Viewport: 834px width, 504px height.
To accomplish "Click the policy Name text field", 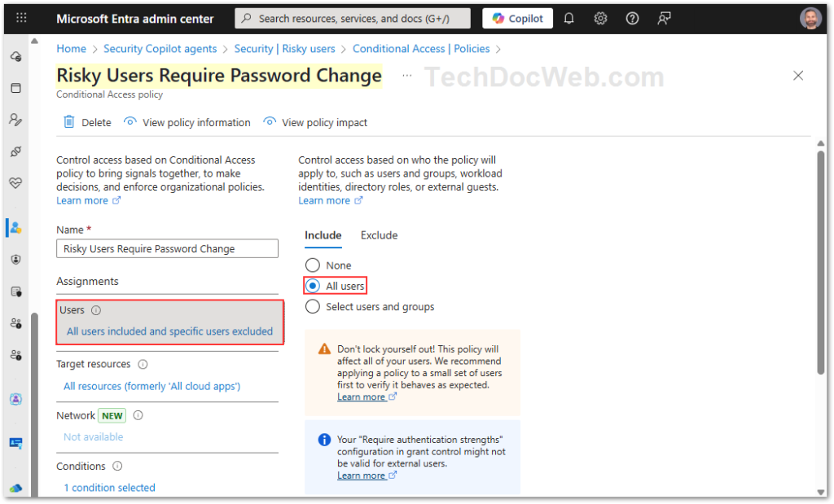I will click(x=167, y=249).
